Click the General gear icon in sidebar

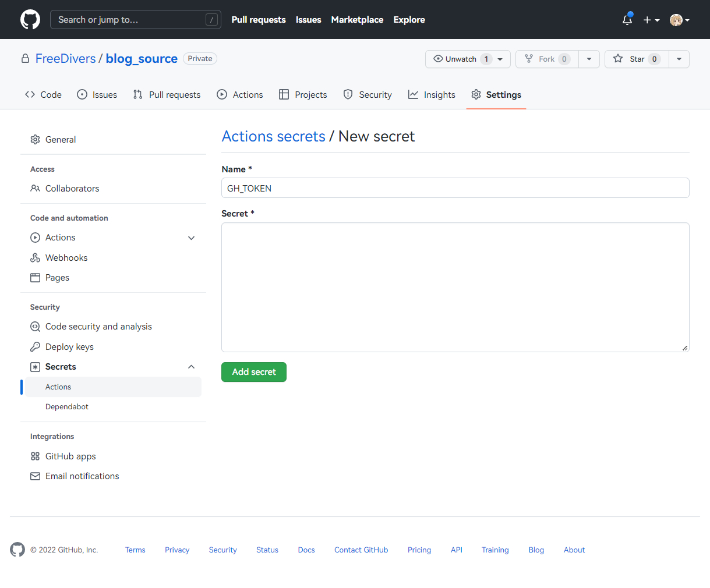(x=35, y=140)
